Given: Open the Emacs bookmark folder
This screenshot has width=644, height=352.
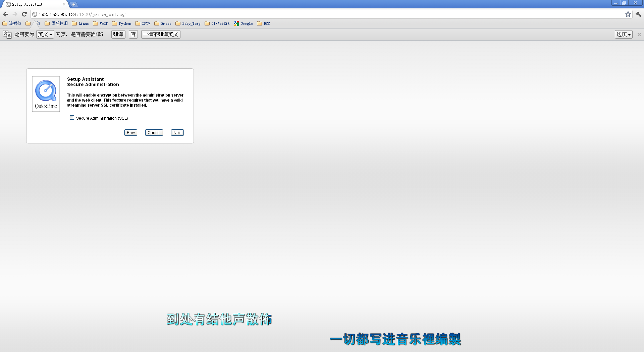Looking at the screenshot, I should coord(163,23).
